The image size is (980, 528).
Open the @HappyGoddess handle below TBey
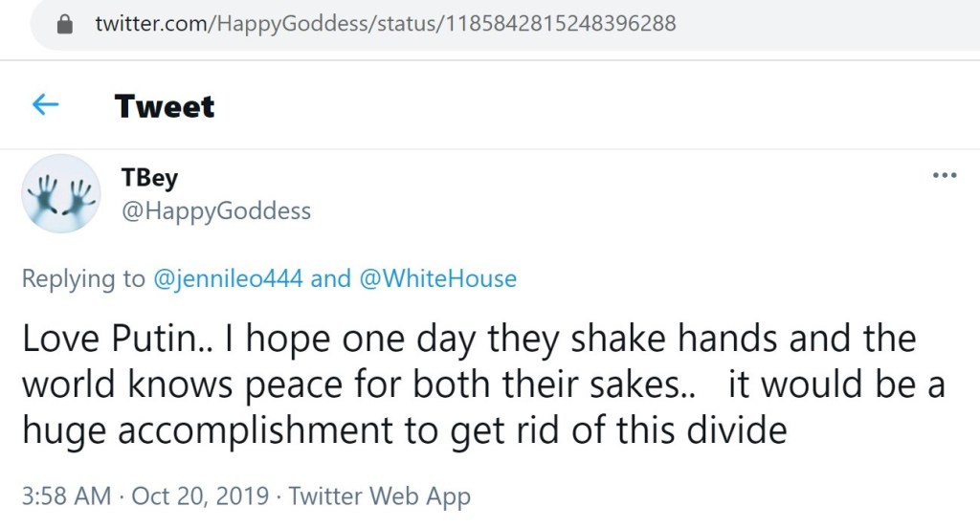coord(216,211)
